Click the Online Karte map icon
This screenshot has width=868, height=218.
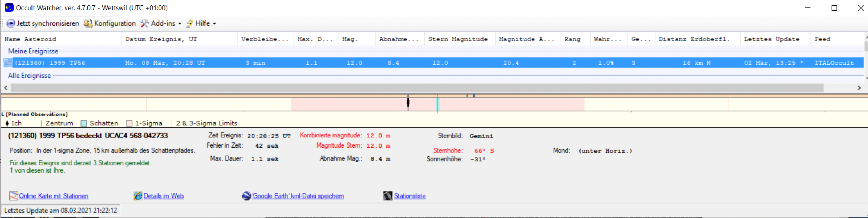coord(14,196)
